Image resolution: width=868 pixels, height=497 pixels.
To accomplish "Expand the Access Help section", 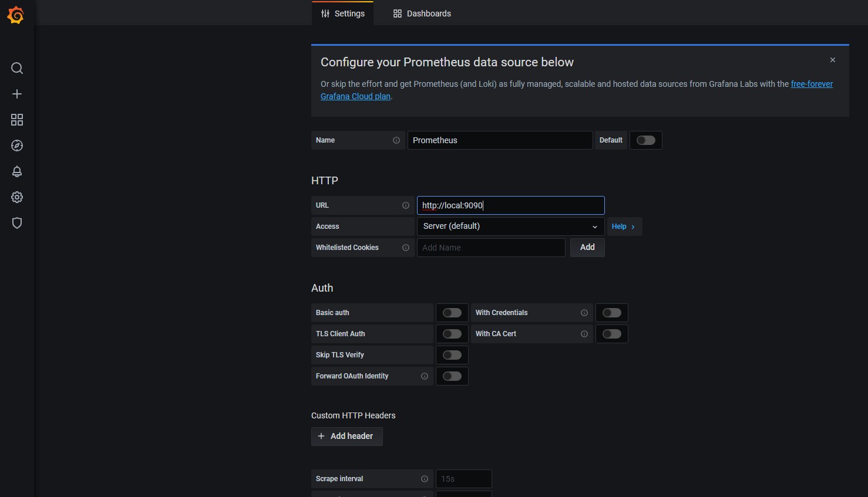I will coord(623,226).
